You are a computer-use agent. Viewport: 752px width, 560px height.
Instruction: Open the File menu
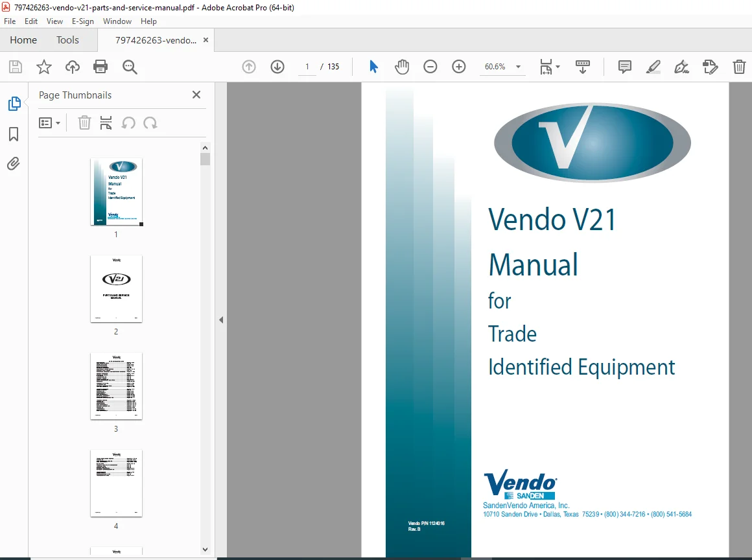tap(10, 21)
